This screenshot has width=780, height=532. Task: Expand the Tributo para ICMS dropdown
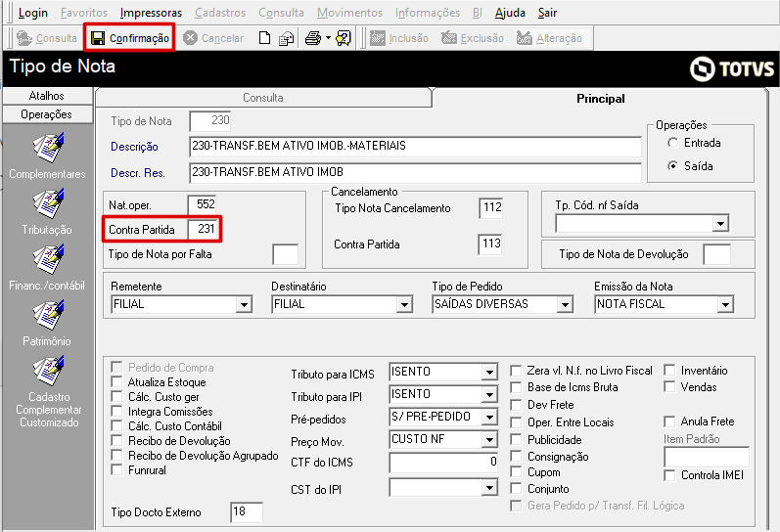(x=489, y=372)
